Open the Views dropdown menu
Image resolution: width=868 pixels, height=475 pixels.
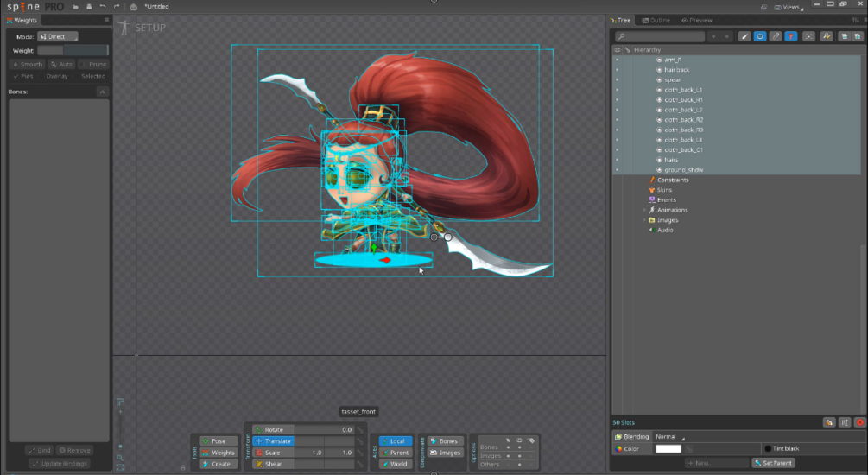tap(789, 7)
